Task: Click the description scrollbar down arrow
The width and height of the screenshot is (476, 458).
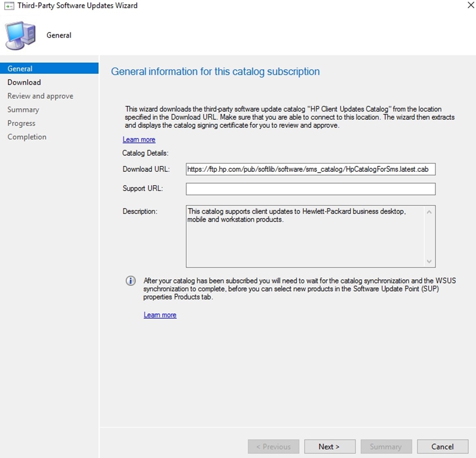Action: (x=429, y=261)
